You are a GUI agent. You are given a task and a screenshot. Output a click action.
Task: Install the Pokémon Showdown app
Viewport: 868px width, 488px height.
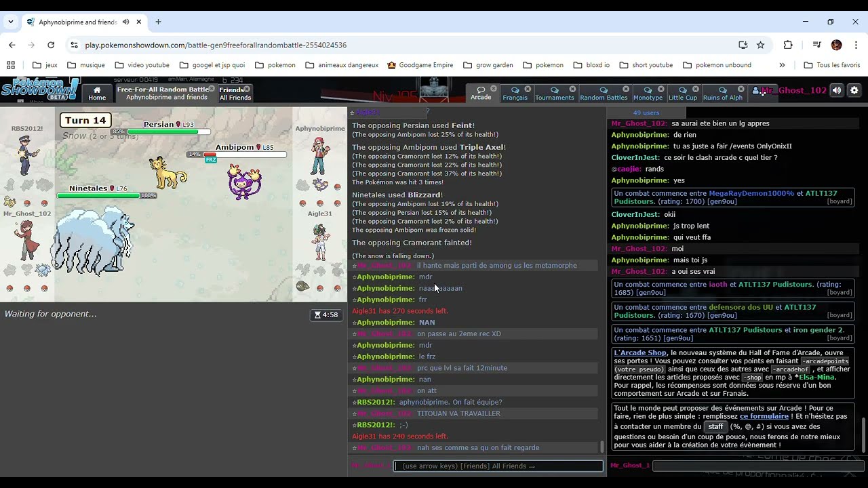743,45
